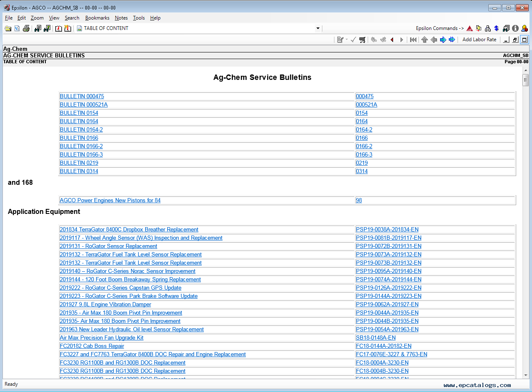Viewport: 532px width, 392px height.
Task: Click the vertical scrollbar up arrow
Action: (525, 70)
